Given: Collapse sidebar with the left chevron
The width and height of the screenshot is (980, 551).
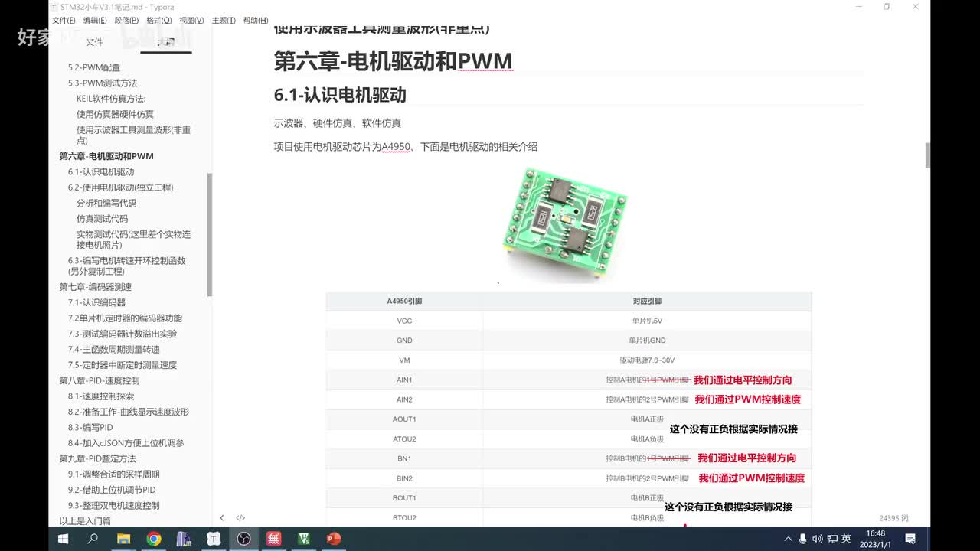Looking at the screenshot, I should (222, 518).
